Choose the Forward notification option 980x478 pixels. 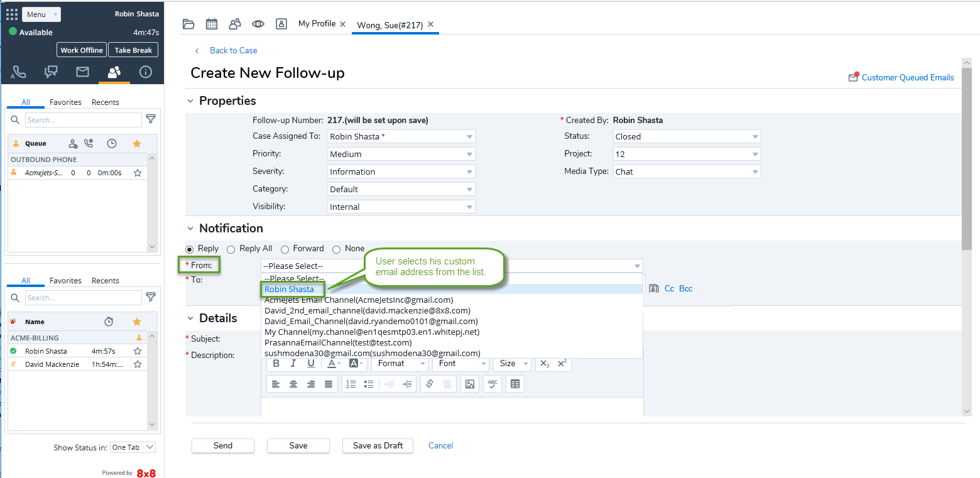point(285,249)
